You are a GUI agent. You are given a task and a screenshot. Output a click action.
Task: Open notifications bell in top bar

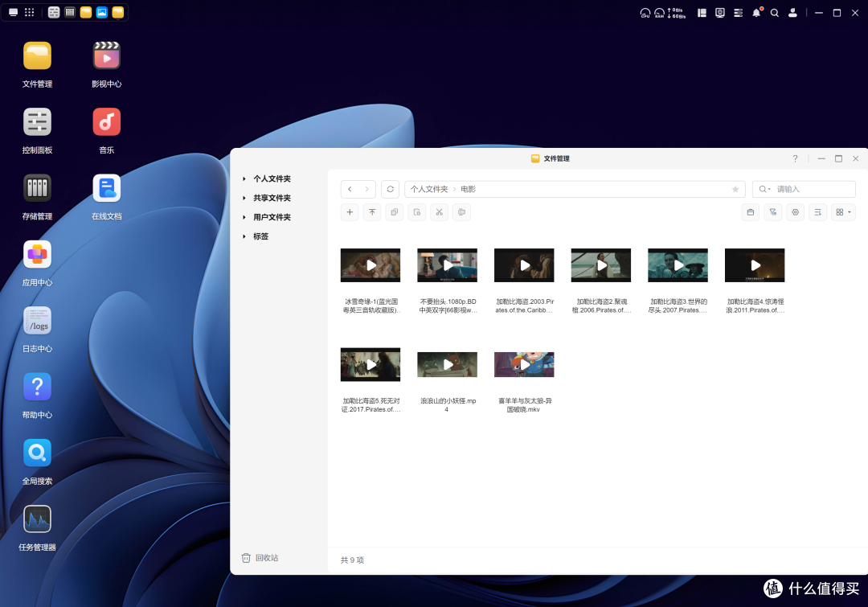[x=757, y=13]
